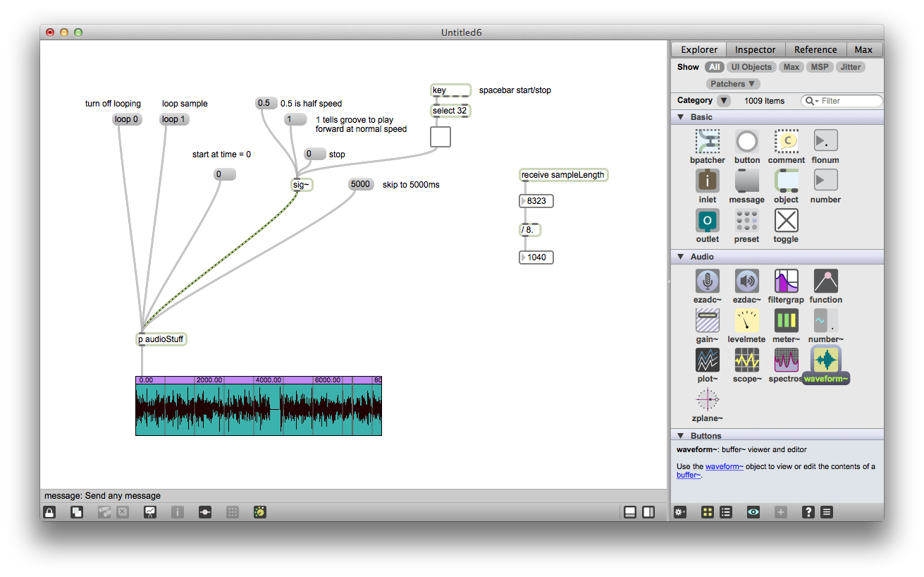Open the gear settings dropdown in sidebar
Screen dimensions: 924x577
(x=680, y=512)
